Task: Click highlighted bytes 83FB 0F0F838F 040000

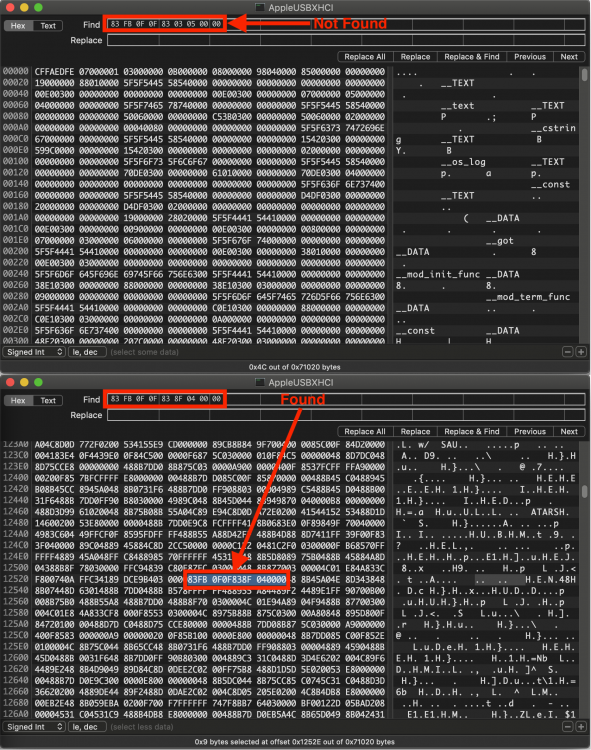Action: tap(237, 580)
